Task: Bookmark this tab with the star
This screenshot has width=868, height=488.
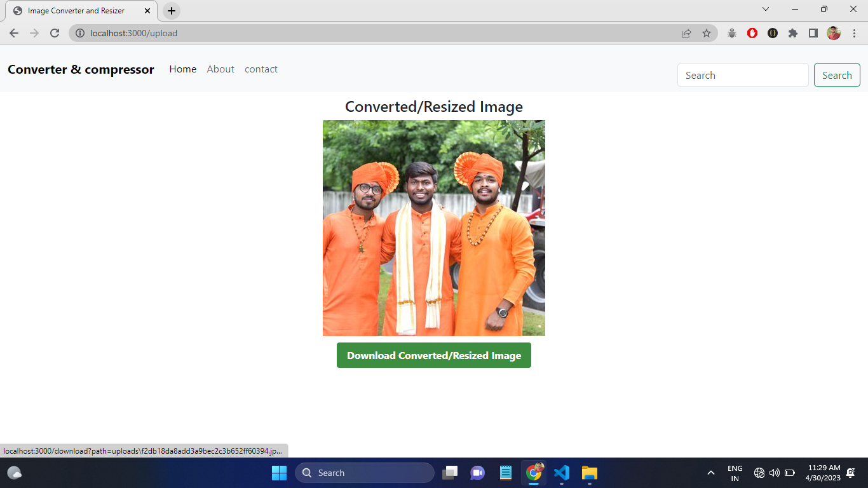Action: [x=707, y=33]
